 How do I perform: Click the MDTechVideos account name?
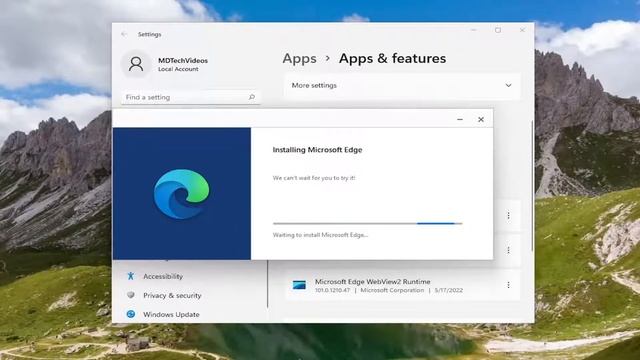point(183,60)
